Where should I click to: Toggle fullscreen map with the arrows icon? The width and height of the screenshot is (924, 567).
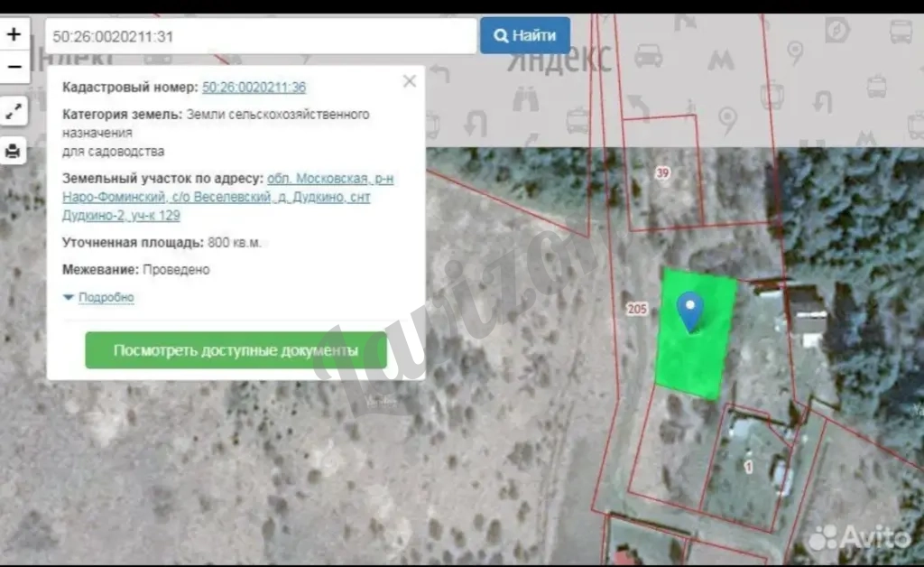(x=14, y=112)
